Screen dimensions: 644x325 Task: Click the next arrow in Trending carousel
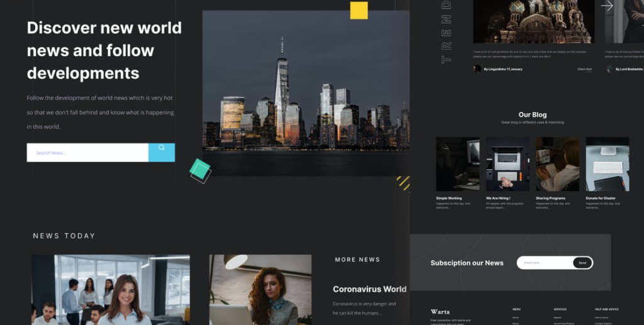(x=607, y=6)
